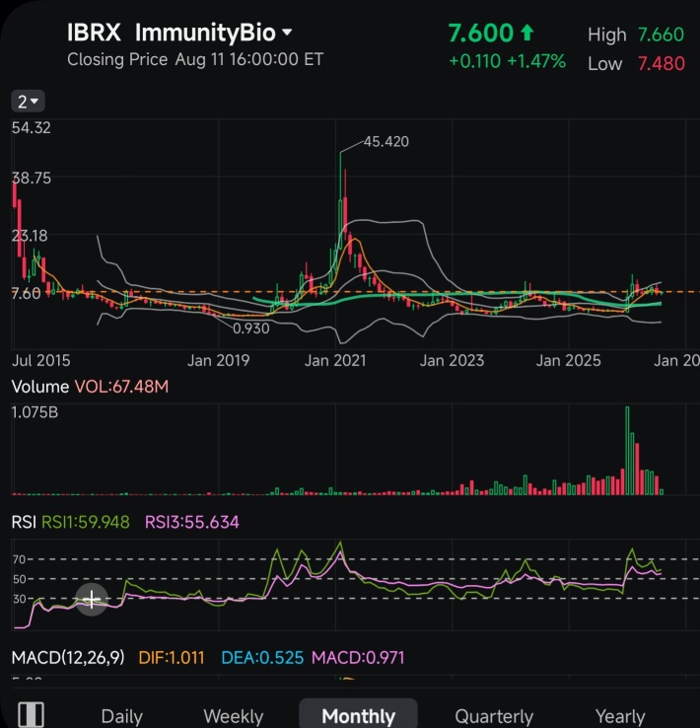The height and width of the screenshot is (728, 700).
Task: Click the Jan 2021 date axis label
Action: point(335,360)
